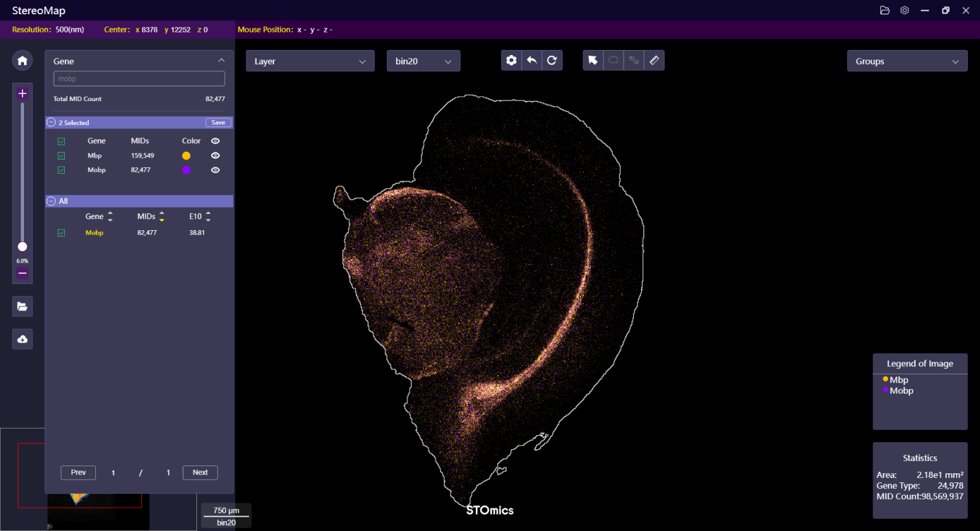The image size is (980, 531).
Task: Uncheck the Mbp gene checkbox
Action: [x=61, y=156]
